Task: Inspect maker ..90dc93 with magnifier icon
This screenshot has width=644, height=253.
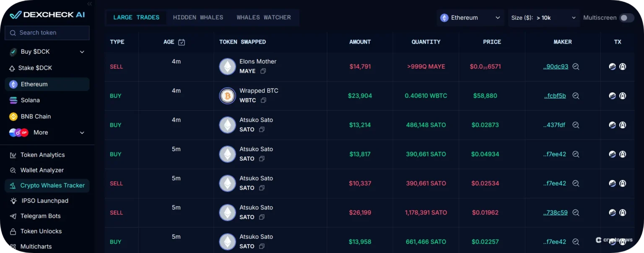Action: pyautogui.click(x=576, y=67)
